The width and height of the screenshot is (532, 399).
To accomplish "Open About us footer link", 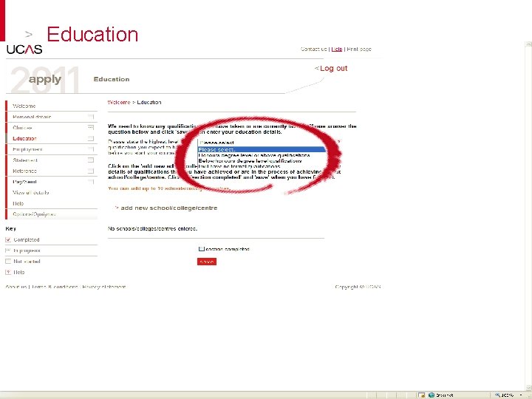I will tap(16, 287).
